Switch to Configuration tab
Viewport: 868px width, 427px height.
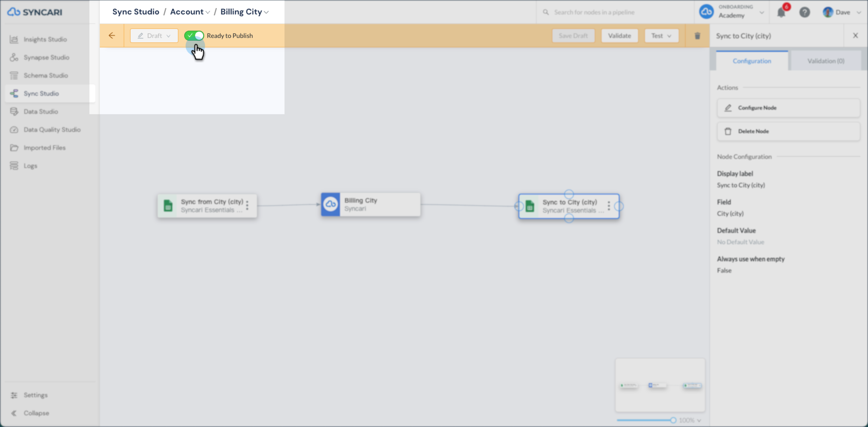(x=752, y=61)
